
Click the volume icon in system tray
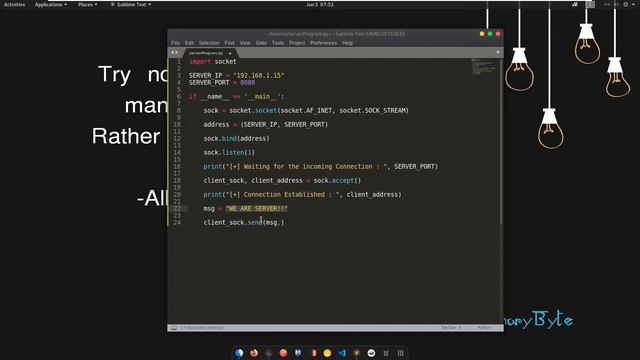click(x=616, y=4)
